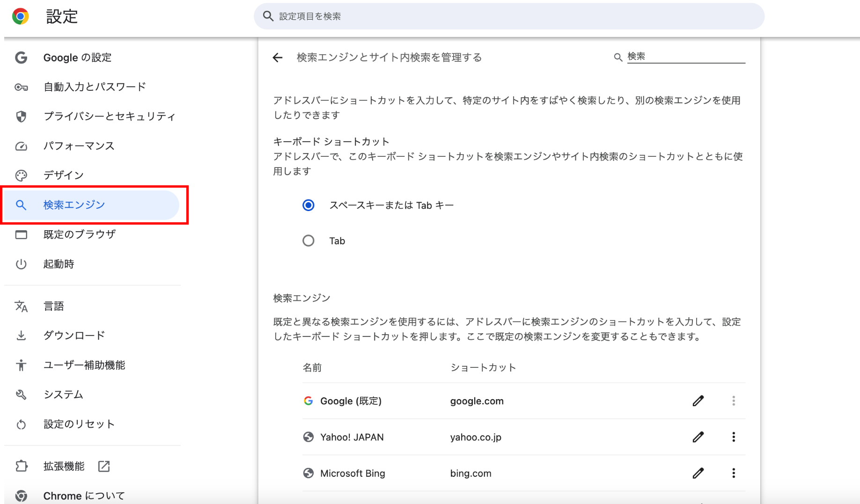Image resolution: width=860 pixels, height=504 pixels.
Task: Open ユーザー補助機能 settings
Action: pos(84,365)
